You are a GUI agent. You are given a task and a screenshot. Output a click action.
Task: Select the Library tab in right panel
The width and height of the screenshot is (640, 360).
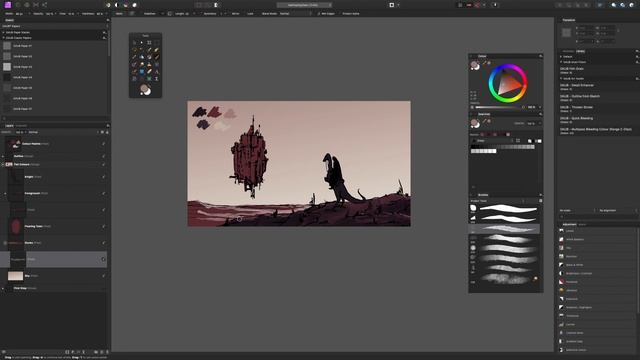click(580, 51)
